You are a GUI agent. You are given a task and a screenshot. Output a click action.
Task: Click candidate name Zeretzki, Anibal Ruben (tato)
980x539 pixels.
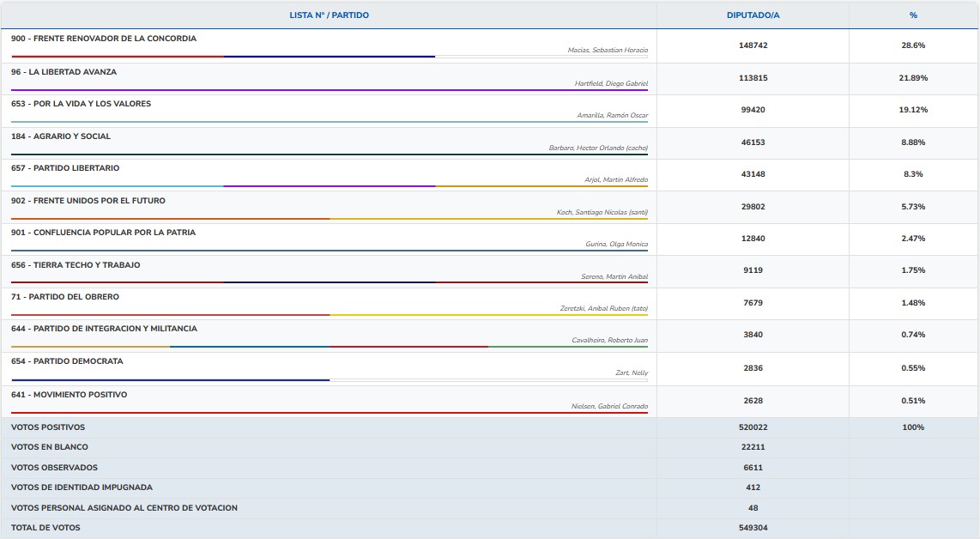tap(603, 308)
